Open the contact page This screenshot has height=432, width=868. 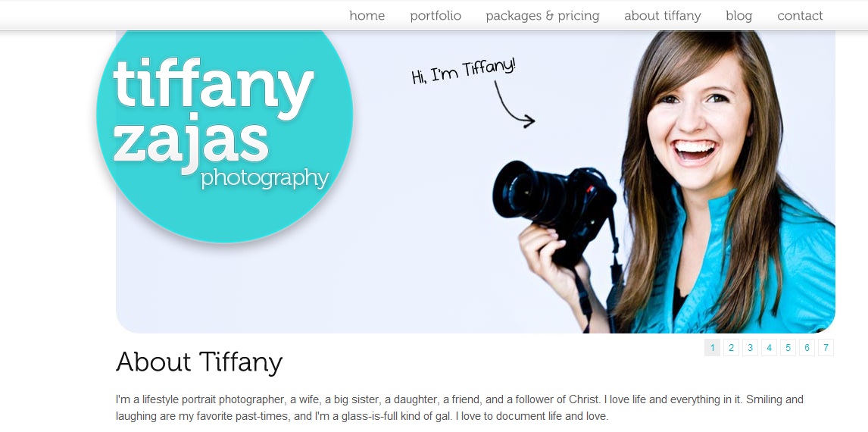tap(799, 15)
